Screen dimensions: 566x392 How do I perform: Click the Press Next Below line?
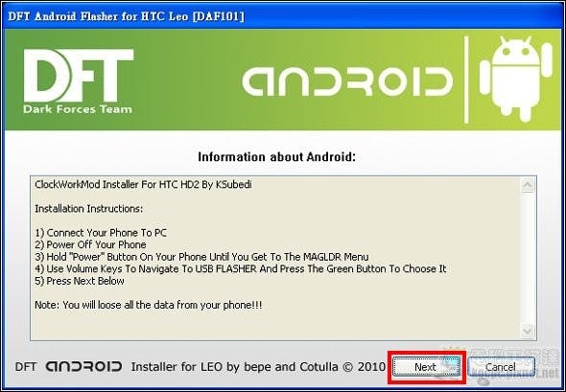pos(80,281)
